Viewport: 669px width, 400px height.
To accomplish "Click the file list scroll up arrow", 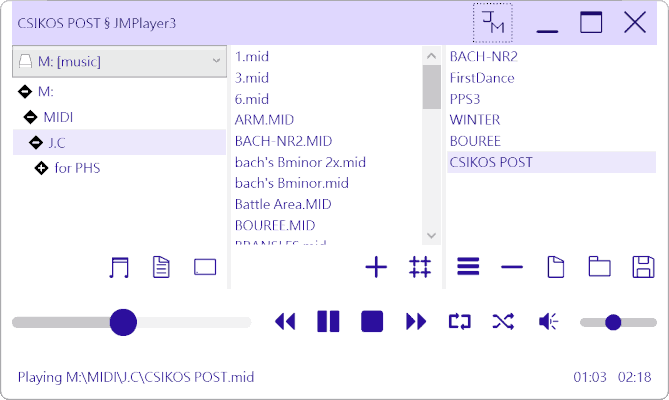I will click(431, 56).
